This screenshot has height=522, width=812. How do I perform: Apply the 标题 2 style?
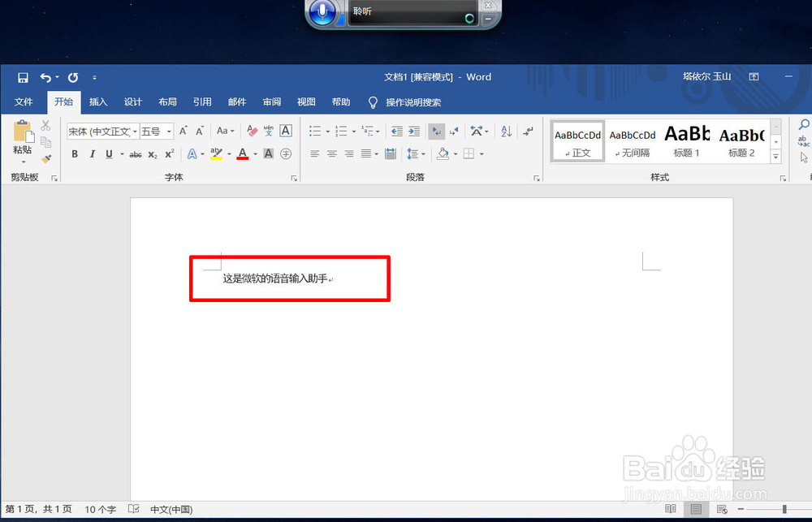(x=741, y=141)
